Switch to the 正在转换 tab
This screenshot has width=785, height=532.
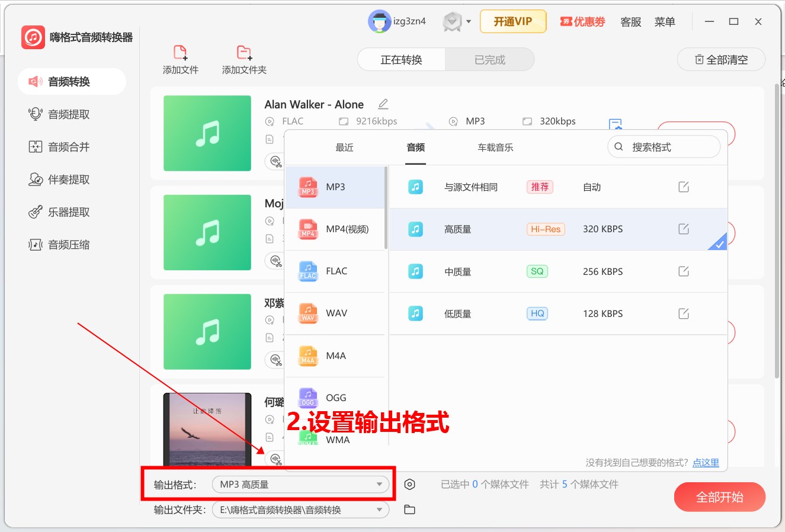pos(402,60)
